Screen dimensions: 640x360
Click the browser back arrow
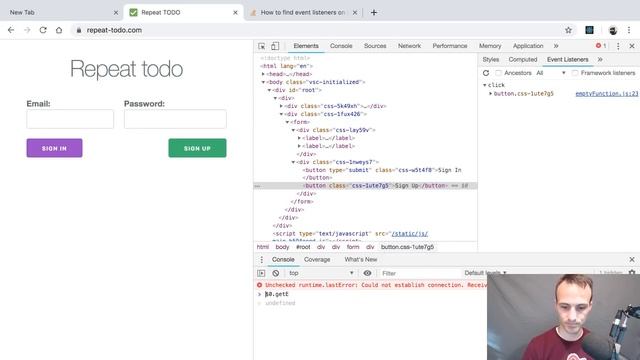[11, 30]
